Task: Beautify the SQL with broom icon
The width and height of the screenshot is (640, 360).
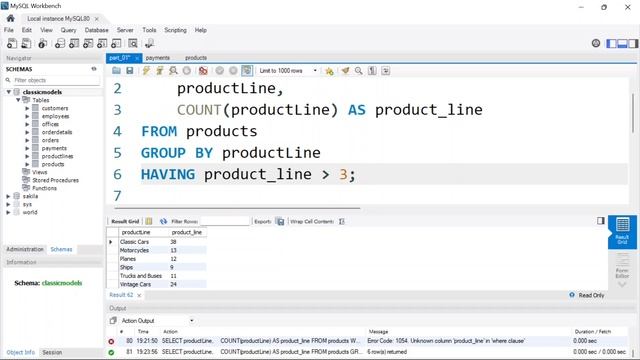Action: 345,71
